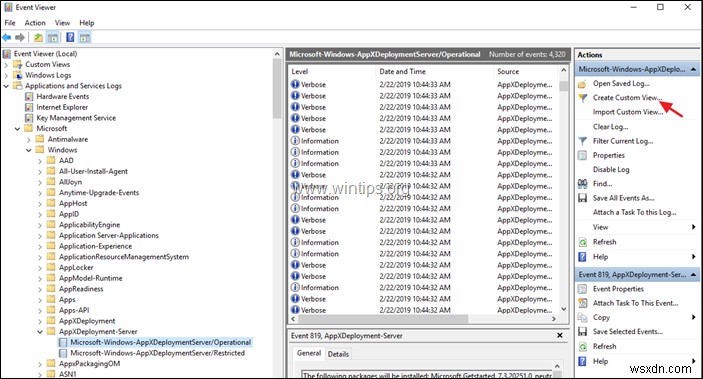Switch to the Details tab
The image size is (703, 379).
338,354
